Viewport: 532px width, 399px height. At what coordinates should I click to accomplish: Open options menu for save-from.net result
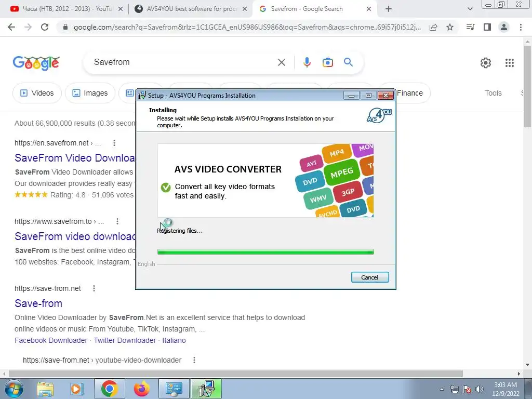(94, 288)
